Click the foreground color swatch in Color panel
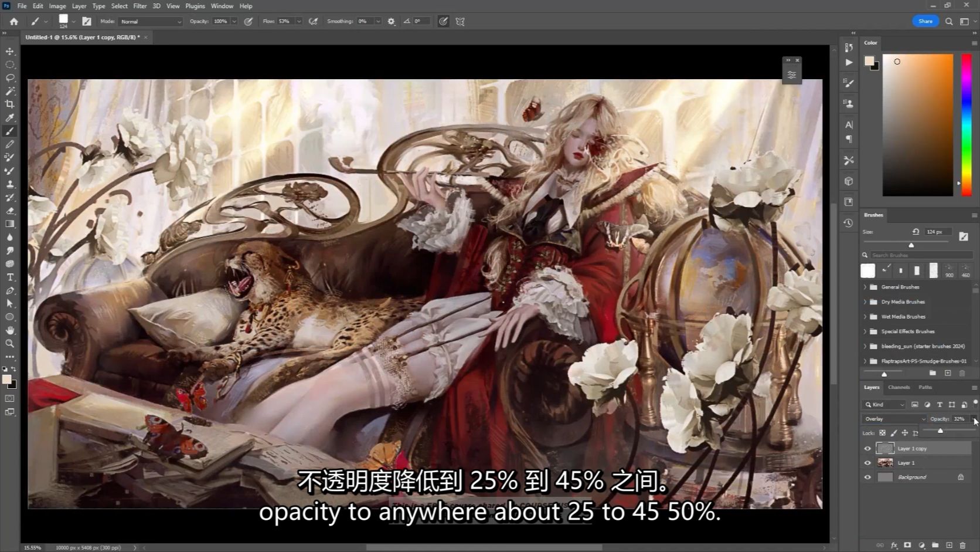 click(869, 61)
